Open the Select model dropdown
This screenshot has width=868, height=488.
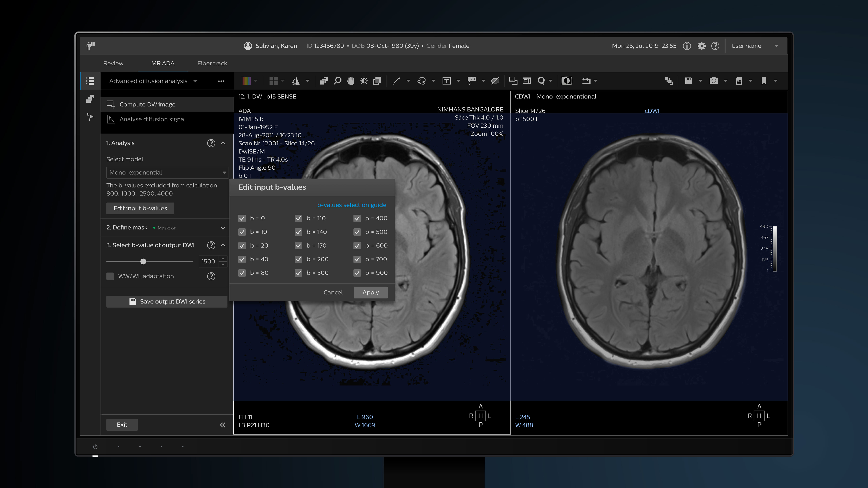(167, 172)
